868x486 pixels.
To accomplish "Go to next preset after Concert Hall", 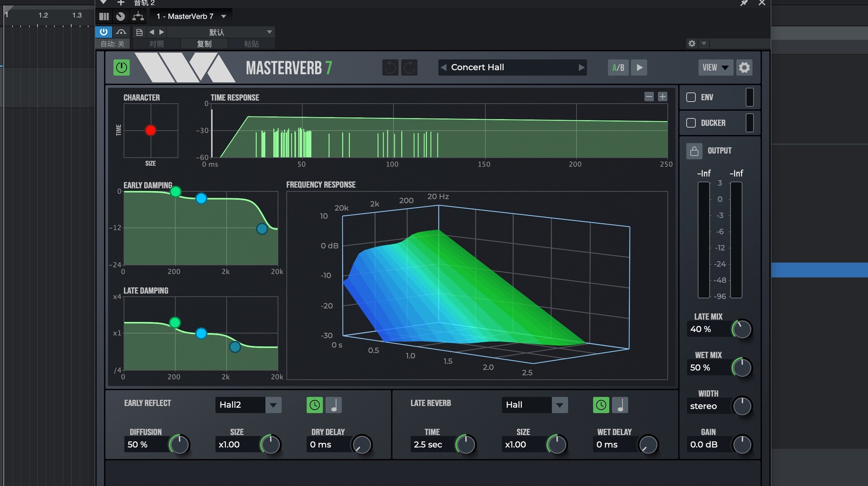I will (581, 67).
